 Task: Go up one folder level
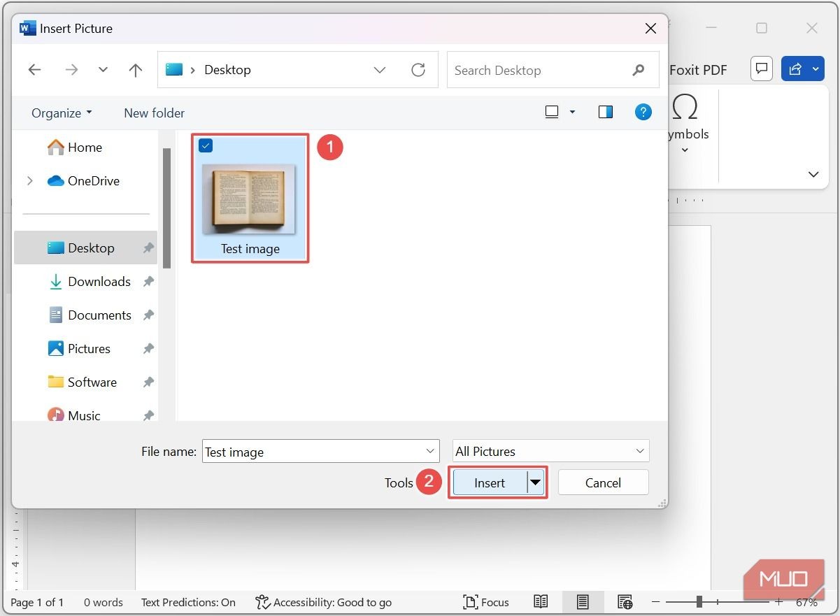pos(136,70)
